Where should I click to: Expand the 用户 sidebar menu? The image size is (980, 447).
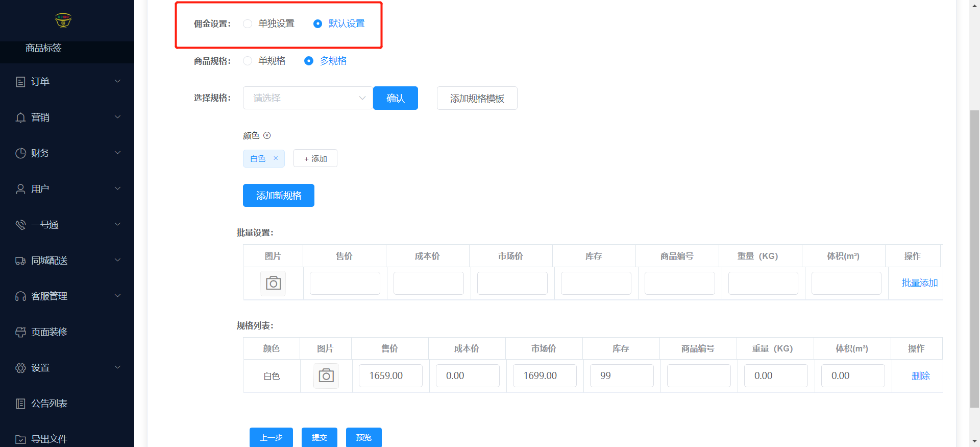coord(67,189)
